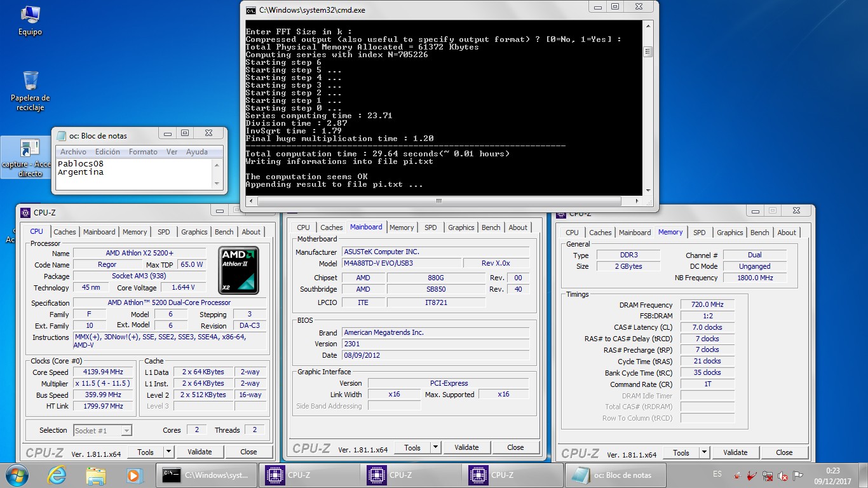Click Validate in the Mainboard window

point(466,447)
